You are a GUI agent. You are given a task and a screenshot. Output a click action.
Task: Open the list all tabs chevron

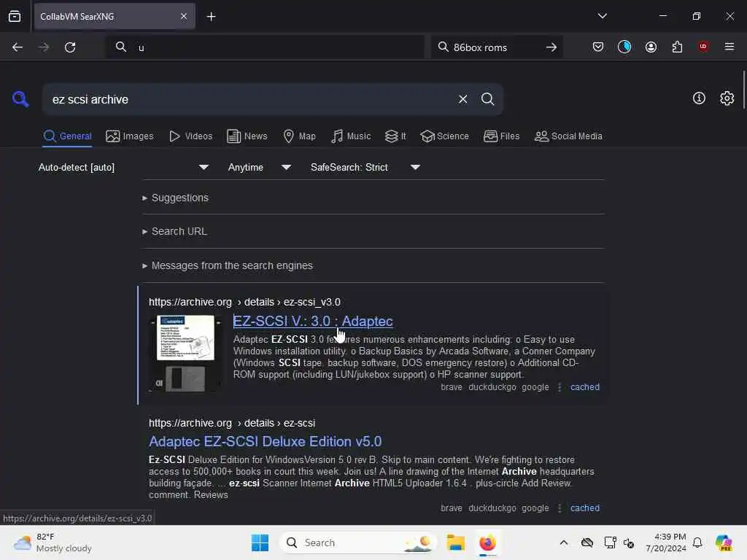tap(602, 16)
